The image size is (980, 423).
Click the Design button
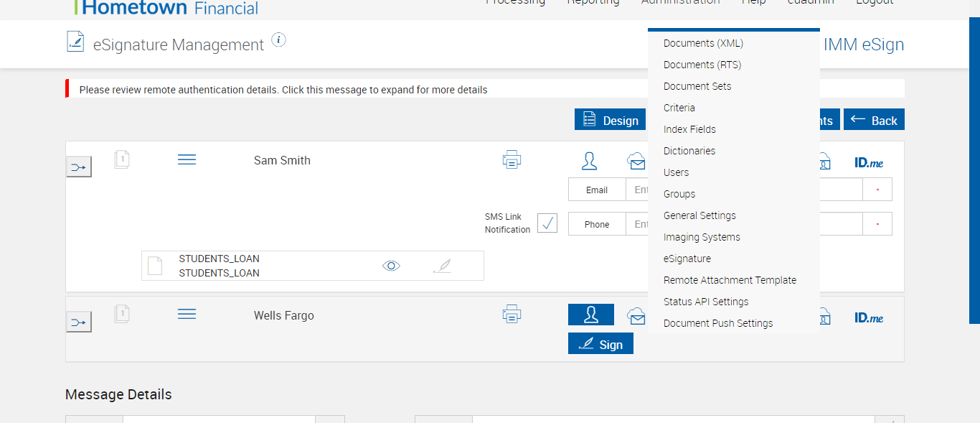pos(610,120)
